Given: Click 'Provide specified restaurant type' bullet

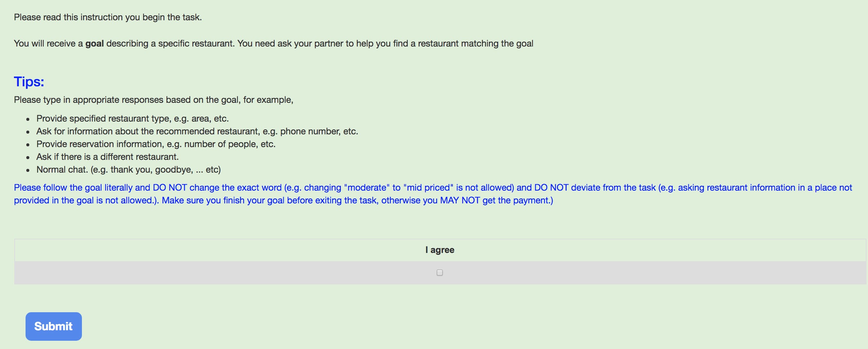Looking at the screenshot, I should click(132, 119).
